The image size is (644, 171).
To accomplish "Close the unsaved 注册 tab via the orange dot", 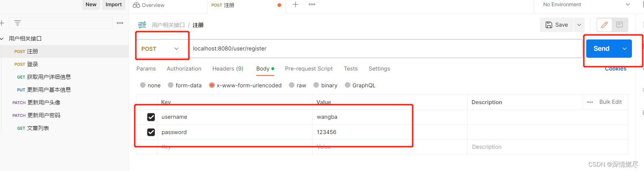I will point(279,5).
